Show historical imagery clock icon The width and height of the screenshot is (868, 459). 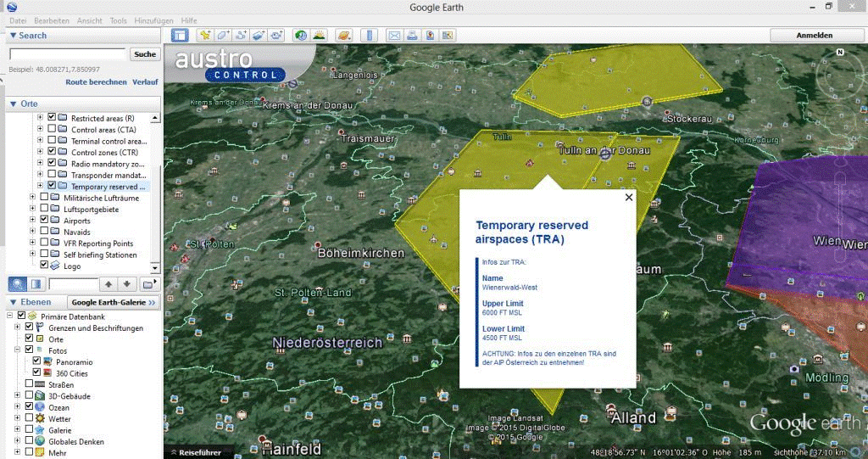coord(301,36)
